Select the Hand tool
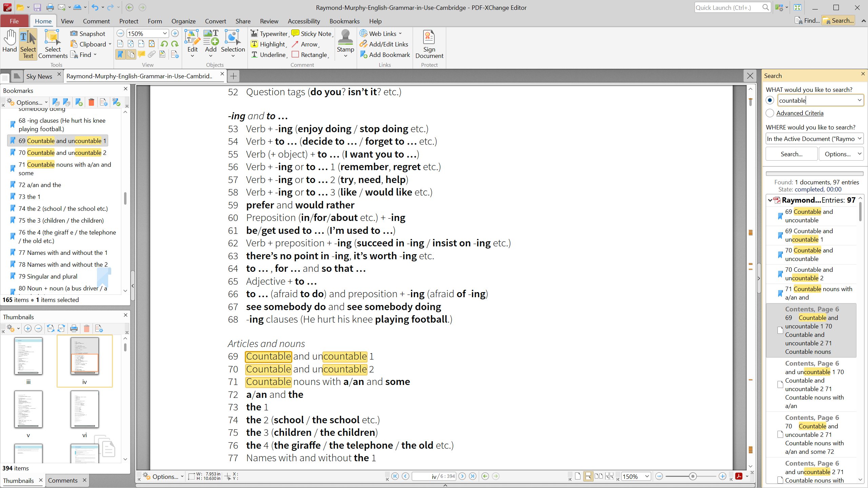The height and width of the screenshot is (488, 868). click(9, 41)
